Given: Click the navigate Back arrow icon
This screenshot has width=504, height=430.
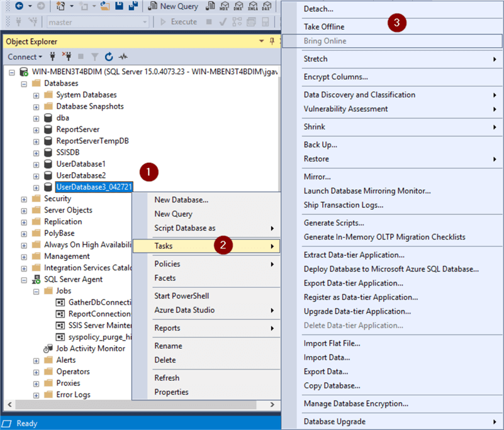Looking at the screenshot, I should (19, 6).
